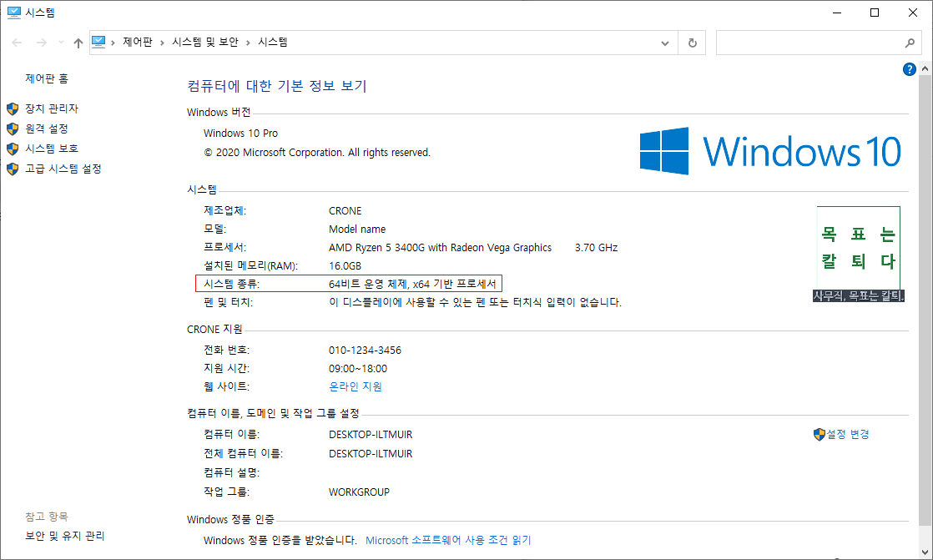
Task: Select the CRONE manufacturer value
Action: coord(345,210)
